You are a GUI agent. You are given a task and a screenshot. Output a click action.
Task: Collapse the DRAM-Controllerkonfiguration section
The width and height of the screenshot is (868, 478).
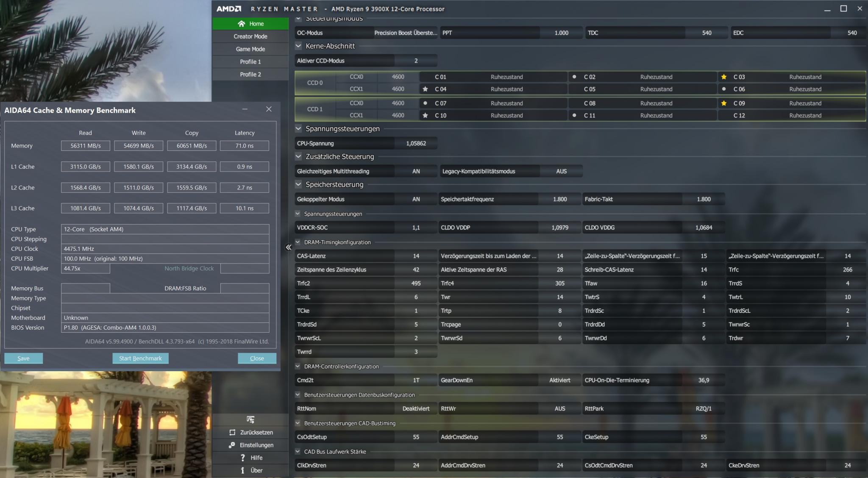pyautogui.click(x=298, y=366)
